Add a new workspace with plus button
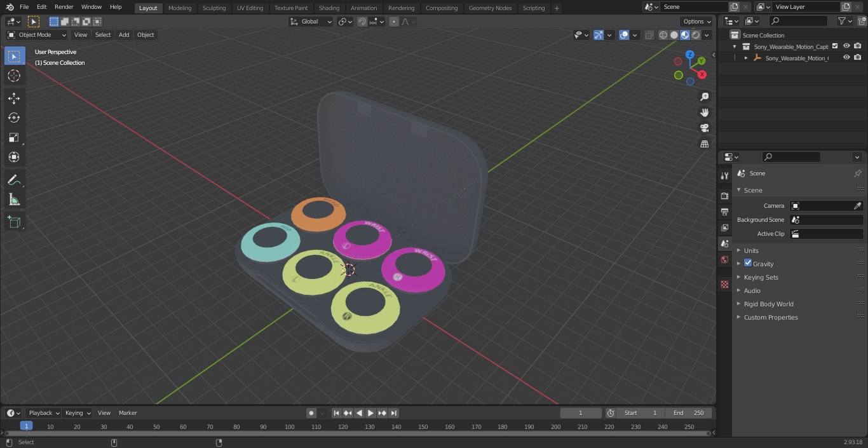Viewport: 868px width, 448px height. [557, 8]
